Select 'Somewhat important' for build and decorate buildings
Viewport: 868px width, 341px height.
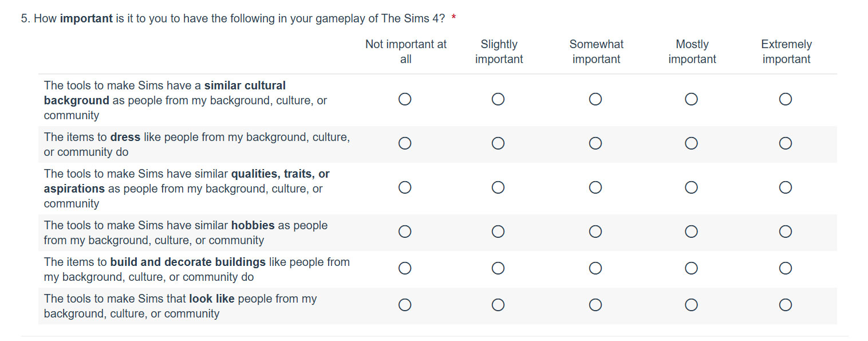[595, 268]
